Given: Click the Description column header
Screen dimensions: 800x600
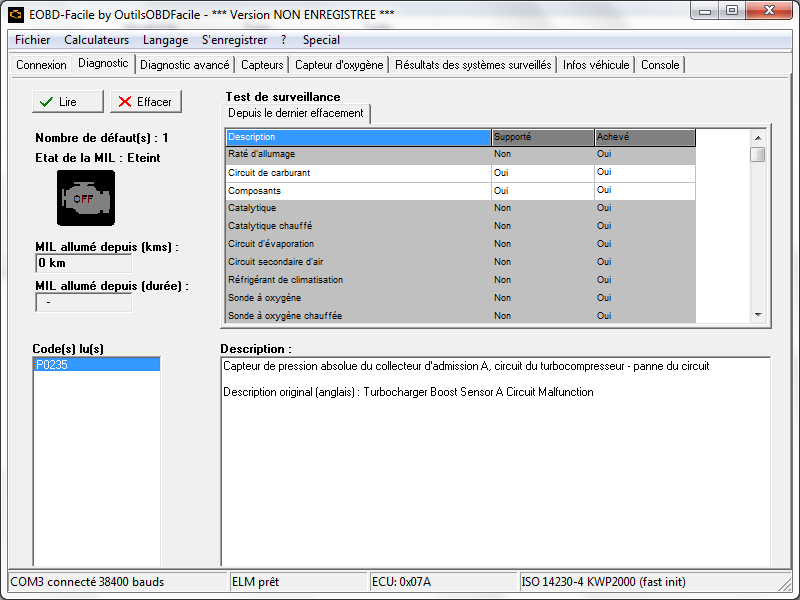Looking at the screenshot, I should pos(358,137).
